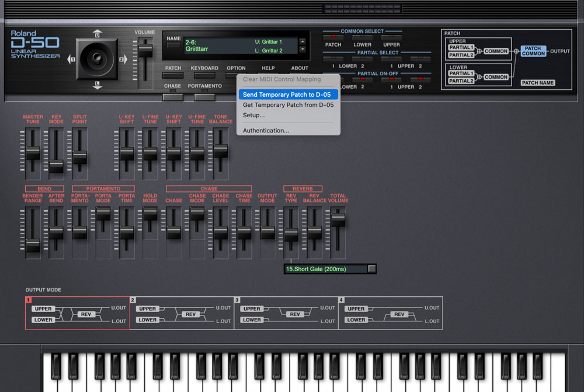584x392 pixels.
Task: Click 'U: Grittar 1' in the display
Action: [268, 41]
